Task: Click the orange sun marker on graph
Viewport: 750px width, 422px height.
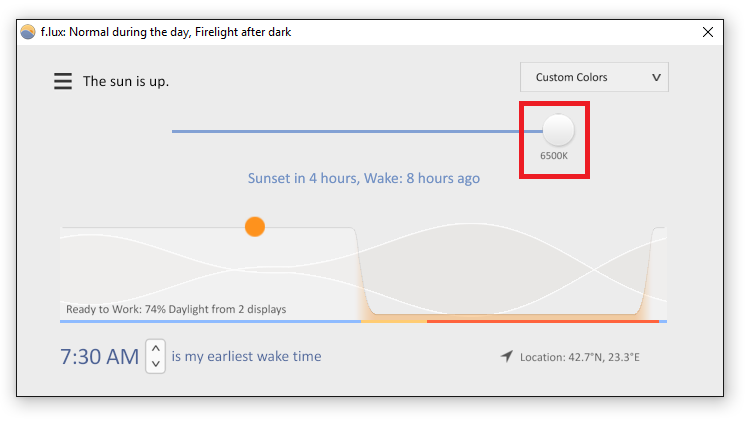Action: coord(255,227)
